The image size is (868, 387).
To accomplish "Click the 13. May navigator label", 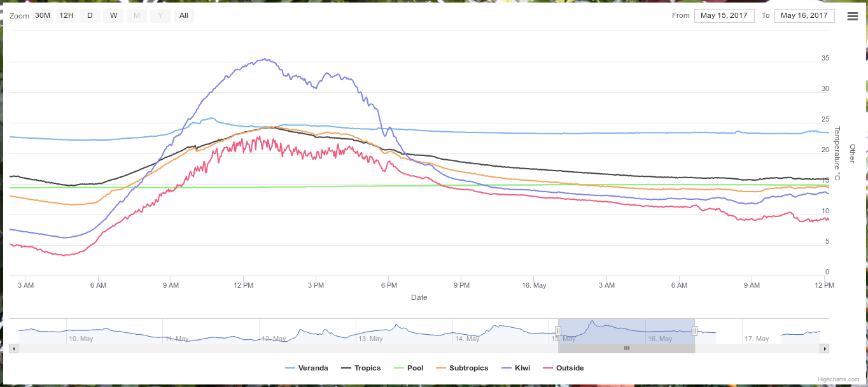I will tap(370, 339).
